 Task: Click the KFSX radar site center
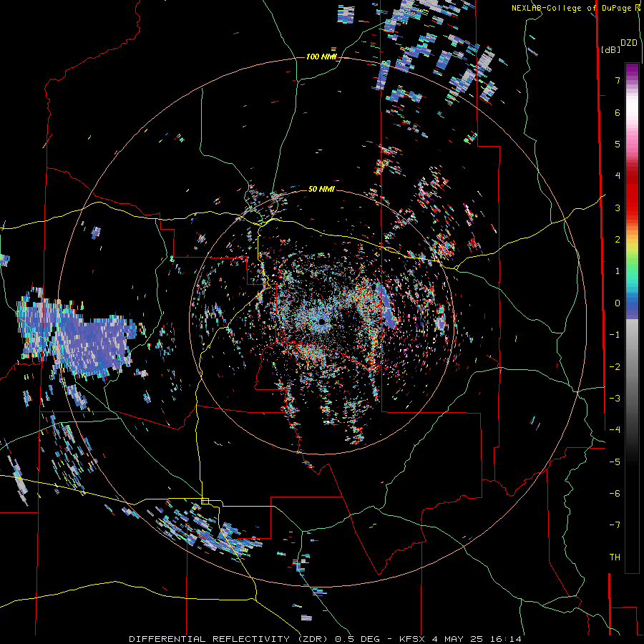click(x=321, y=321)
